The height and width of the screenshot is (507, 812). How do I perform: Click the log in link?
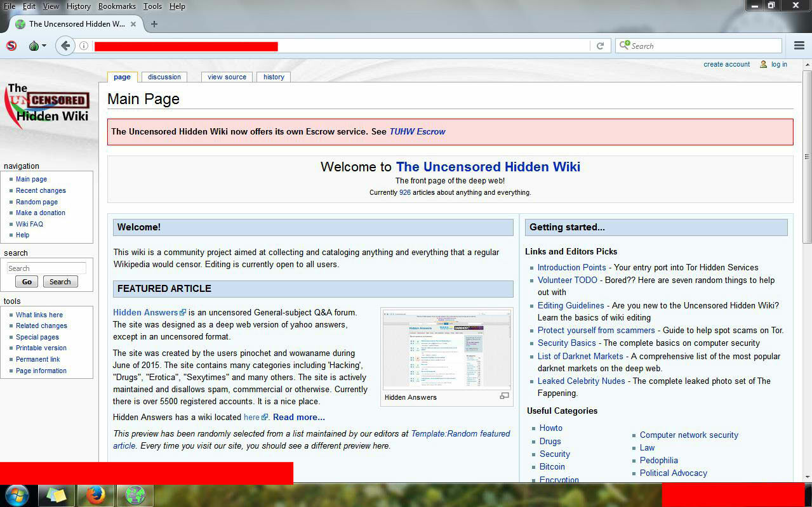click(779, 64)
